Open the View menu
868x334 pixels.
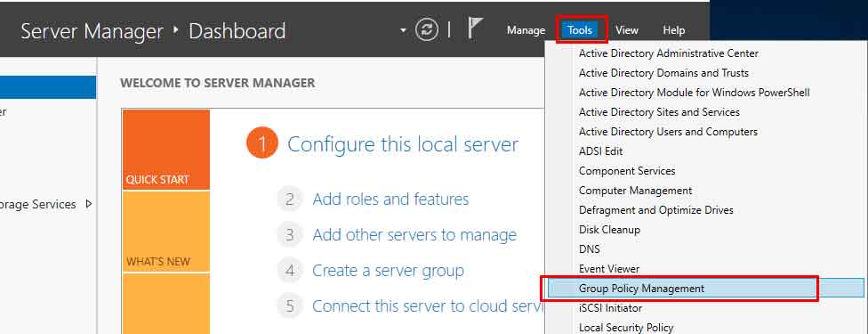coord(627,30)
